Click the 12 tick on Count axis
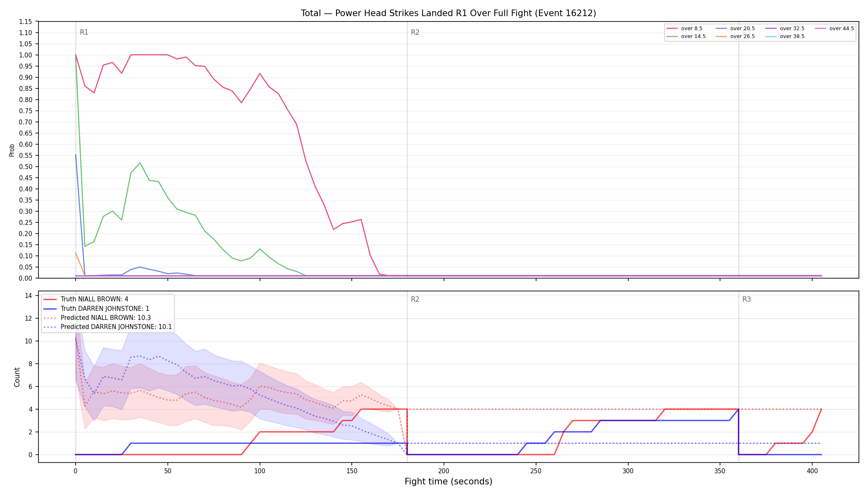The width and height of the screenshot is (868, 496). (29, 318)
